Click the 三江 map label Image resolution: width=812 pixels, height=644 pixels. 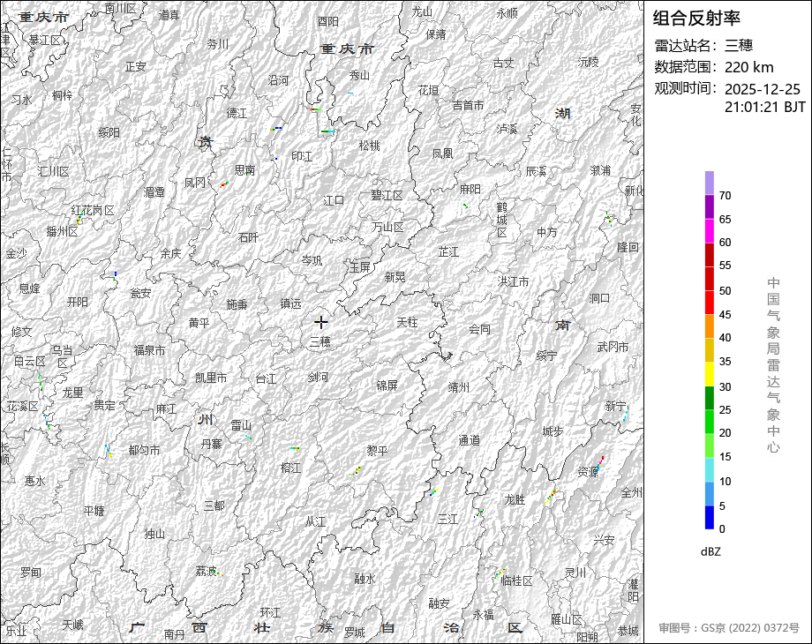[448, 520]
